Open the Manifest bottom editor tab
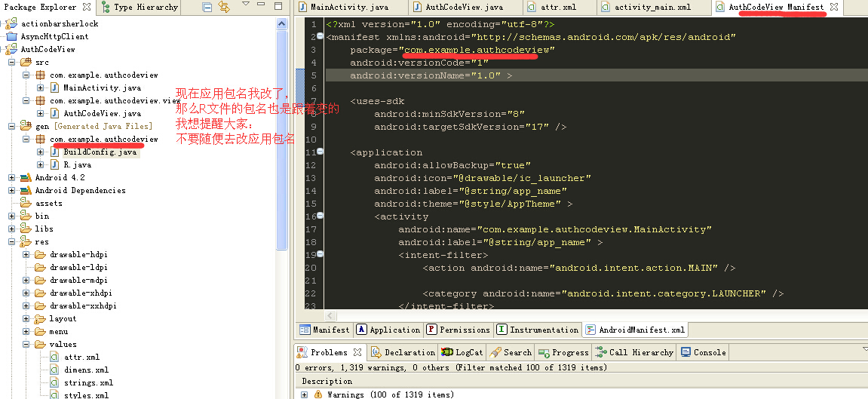 pyautogui.click(x=325, y=330)
